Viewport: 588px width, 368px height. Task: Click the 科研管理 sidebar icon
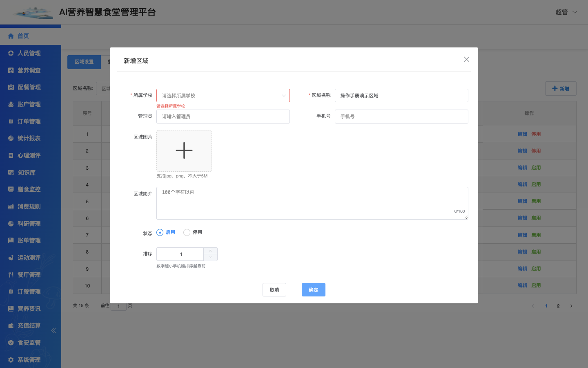click(x=11, y=224)
